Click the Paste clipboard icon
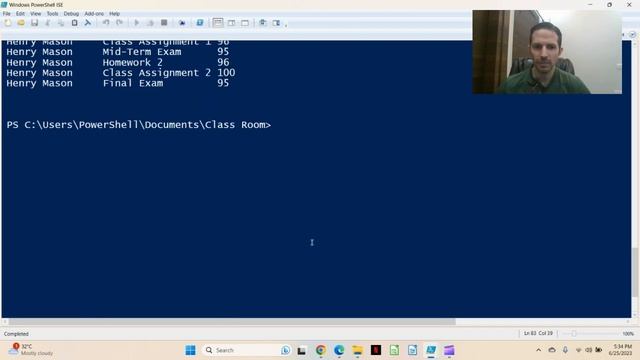 coord(74,23)
